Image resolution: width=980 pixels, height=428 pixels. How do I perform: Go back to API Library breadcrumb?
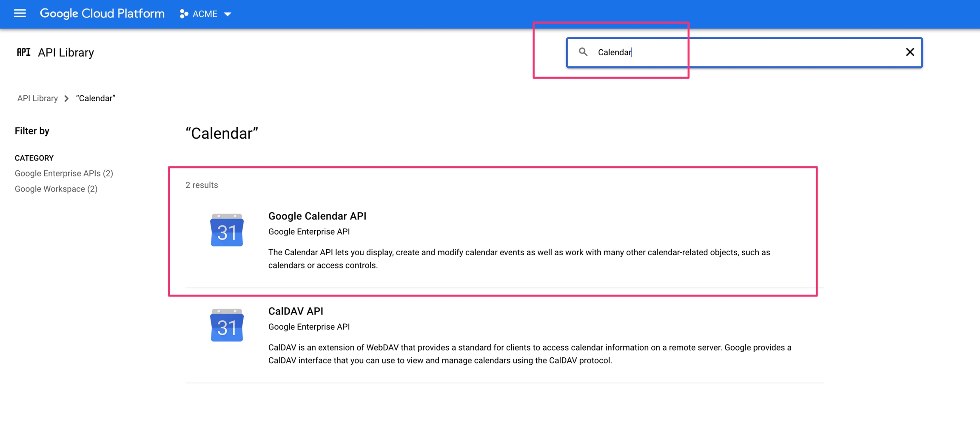tap(37, 99)
